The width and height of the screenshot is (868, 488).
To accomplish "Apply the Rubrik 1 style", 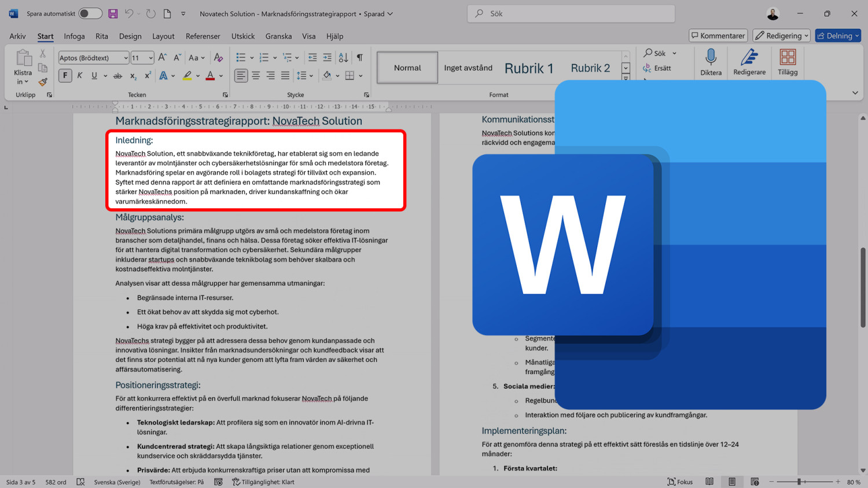I will tap(529, 68).
